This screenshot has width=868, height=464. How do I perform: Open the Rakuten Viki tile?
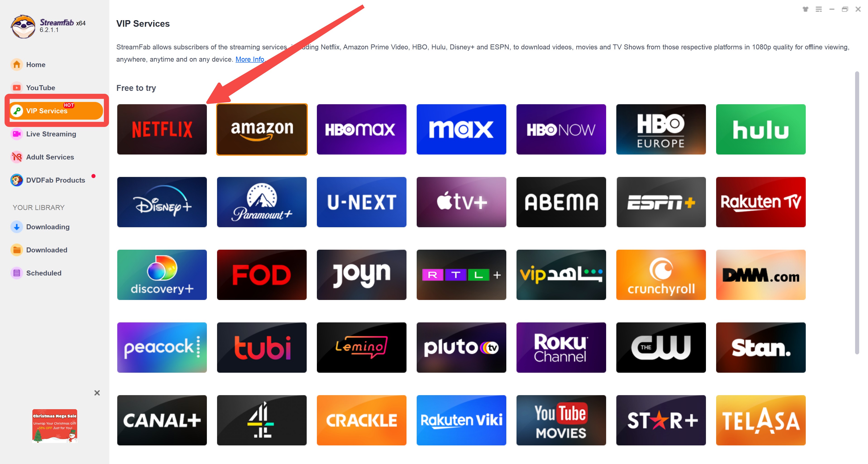[x=461, y=420]
